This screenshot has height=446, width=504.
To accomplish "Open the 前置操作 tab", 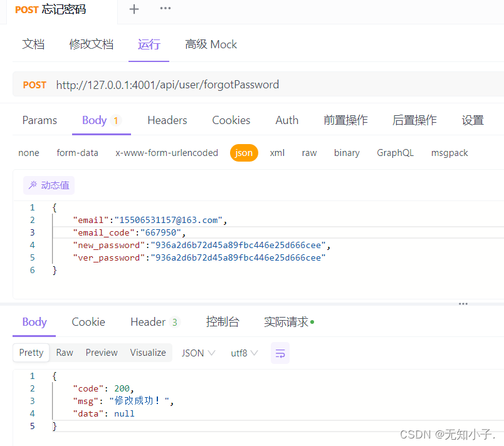I will [x=345, y=120].
